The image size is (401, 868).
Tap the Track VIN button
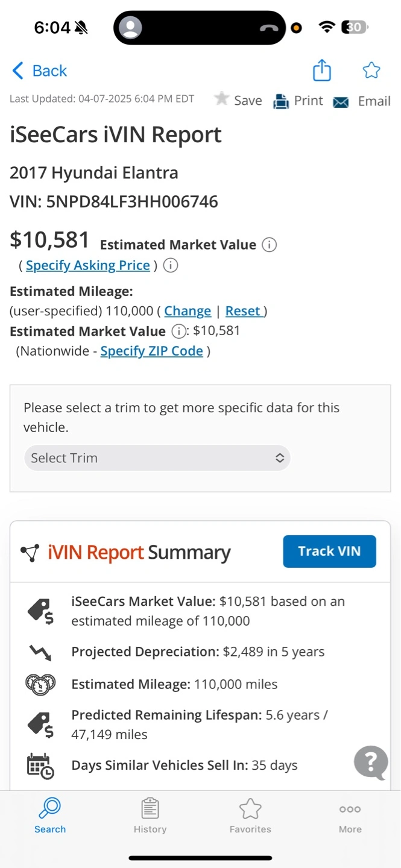click(329, 551)
